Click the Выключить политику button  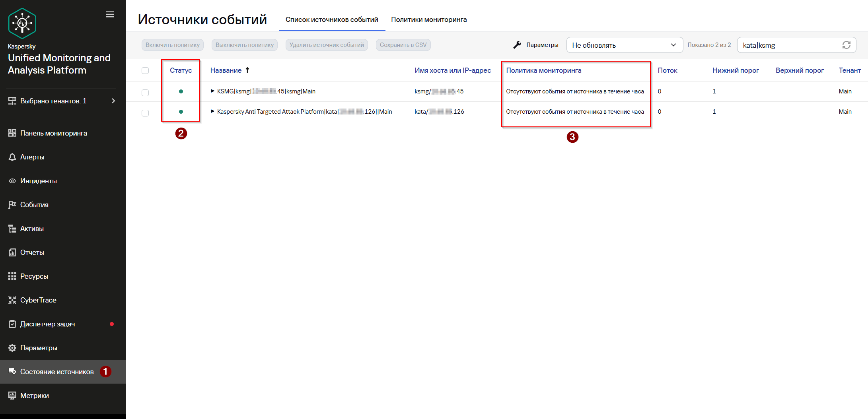[245, 45]
